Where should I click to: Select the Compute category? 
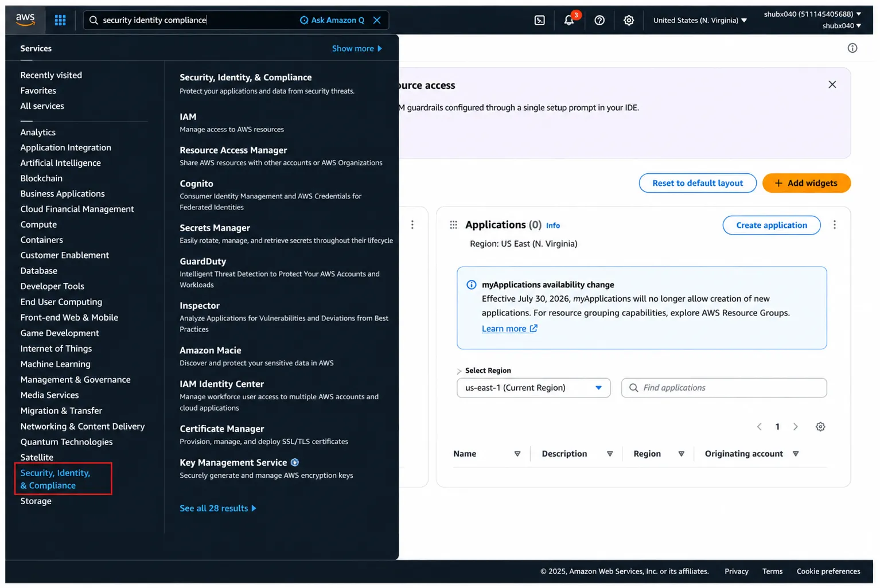tap(38, 225)
